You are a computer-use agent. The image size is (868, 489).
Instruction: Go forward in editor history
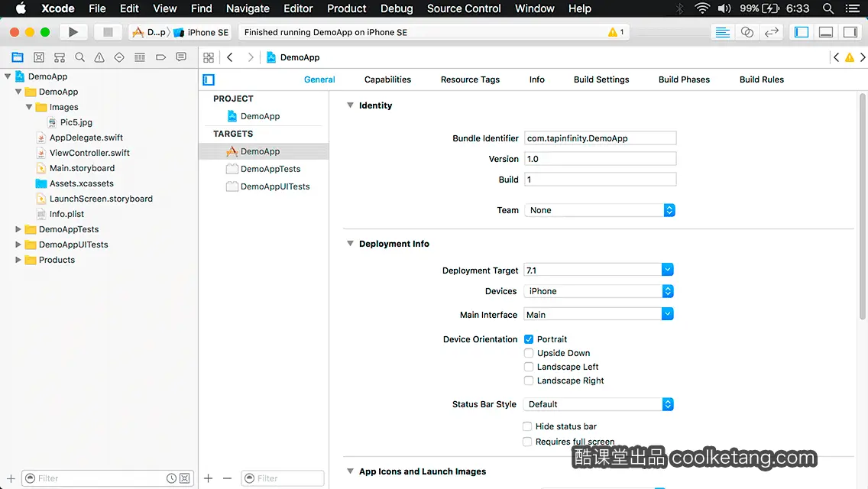pyautogui.click(x=250, y=57)
